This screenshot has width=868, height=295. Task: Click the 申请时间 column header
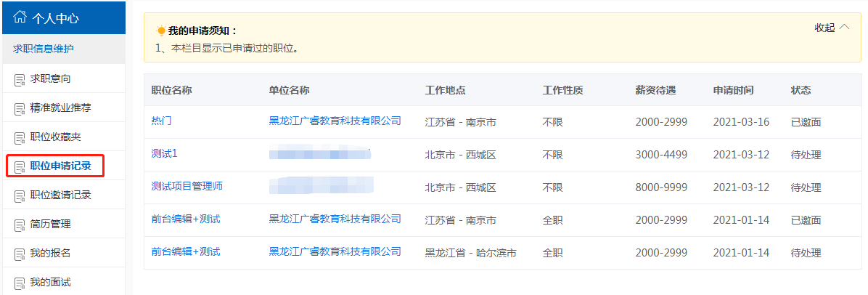(x=733, y=91)
